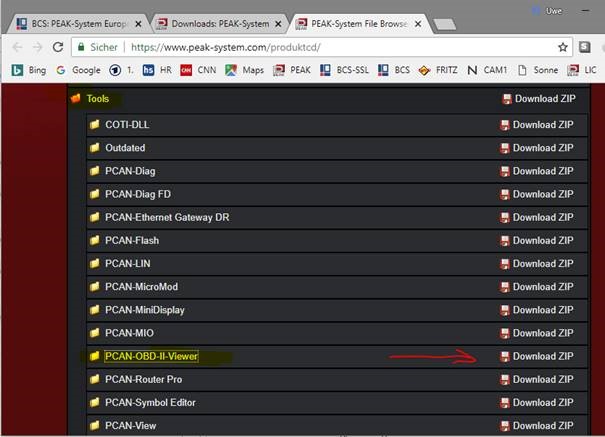This screenshot has width=605, height=437.
Task: Click the green secure padlock icon
Action: coord(81,47)
